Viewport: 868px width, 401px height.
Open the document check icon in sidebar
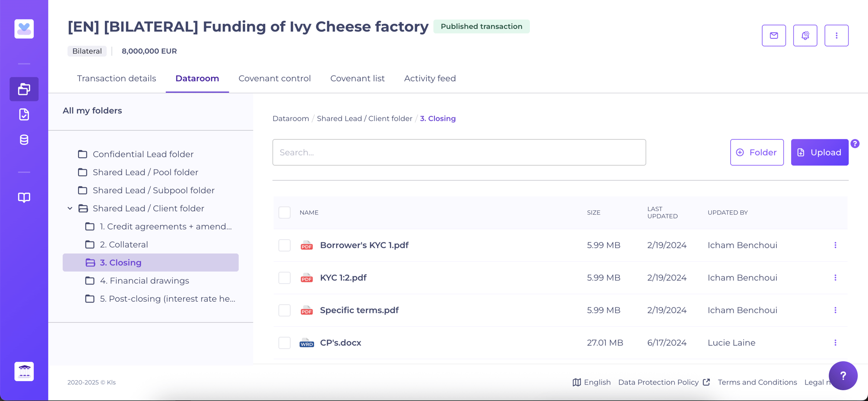[24, 114]
